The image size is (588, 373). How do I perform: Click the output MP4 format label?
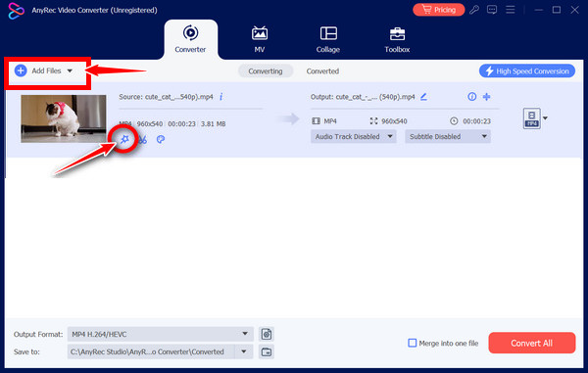(x=330, y=121)
